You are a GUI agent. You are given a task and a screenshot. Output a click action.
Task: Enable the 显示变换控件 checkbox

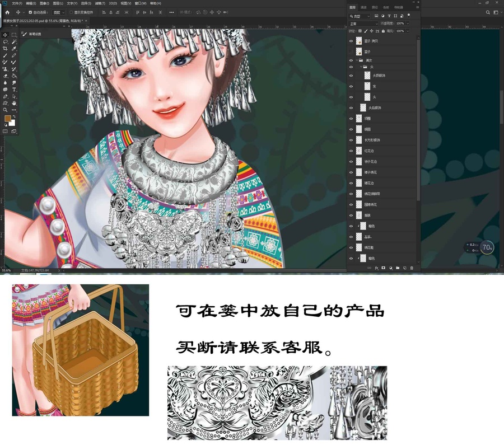[x=71, y=12]
